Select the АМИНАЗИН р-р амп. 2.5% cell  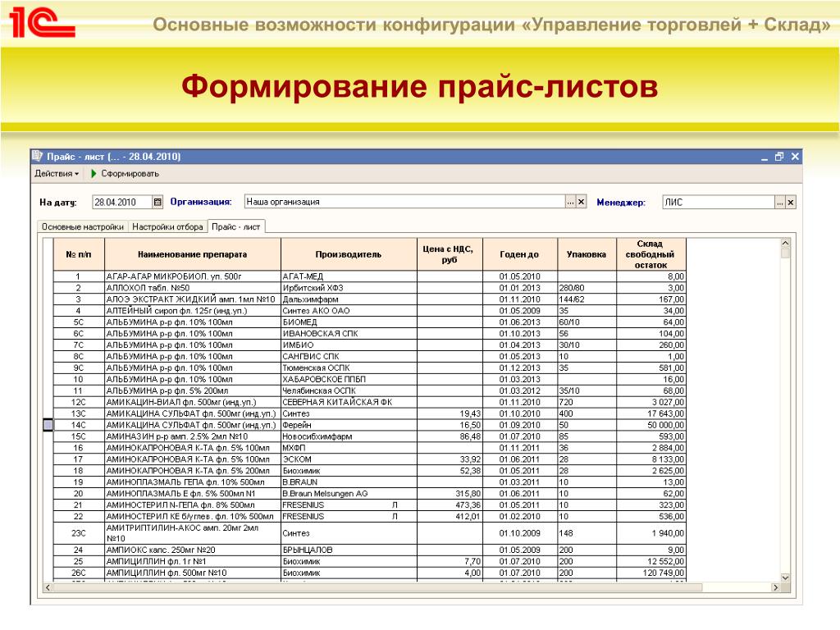(x=192, y=436)
